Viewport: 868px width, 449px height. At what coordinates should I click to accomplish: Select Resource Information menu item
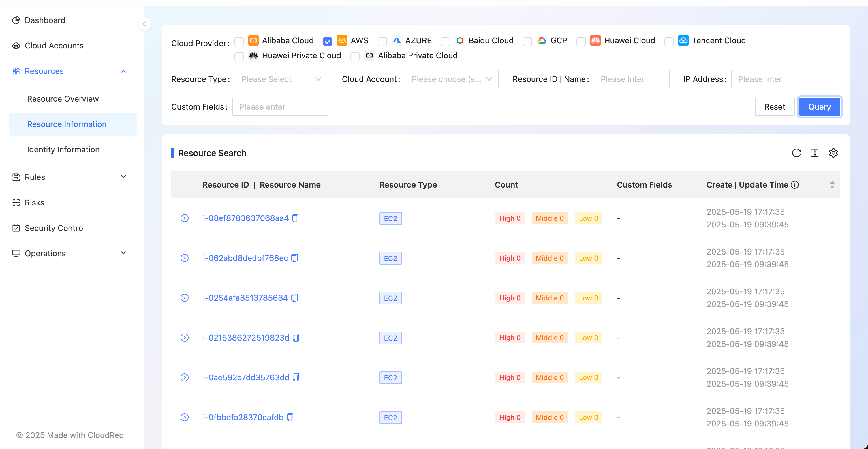pos(72,124)
